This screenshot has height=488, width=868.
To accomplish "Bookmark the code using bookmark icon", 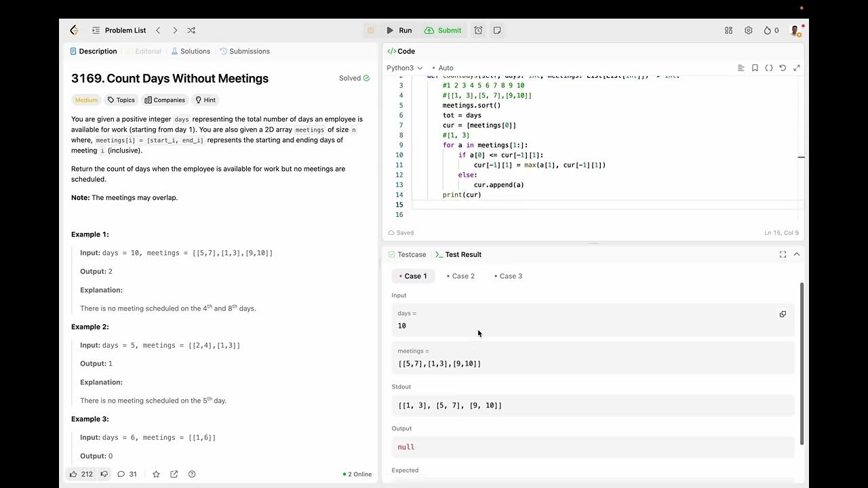I will pos(755,68).
